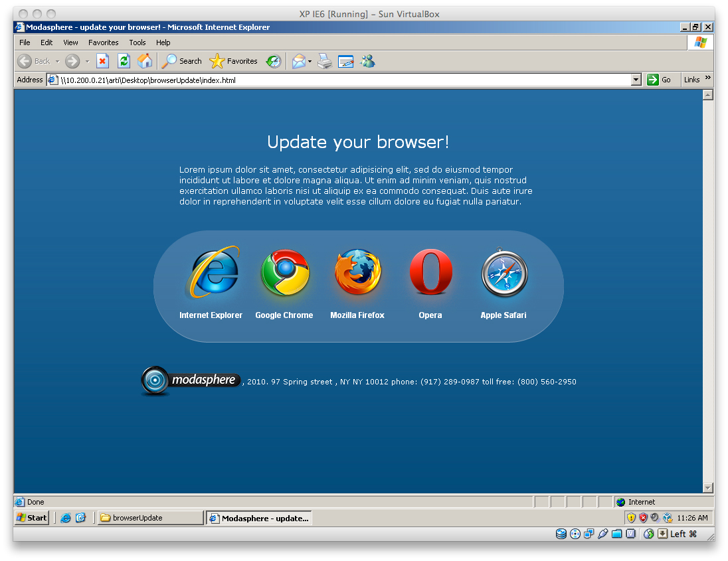Choose the Mozilla Firefox logo
Image resolution: width=728 pixels, height=561 pixels.
click(x=358, y=272)
